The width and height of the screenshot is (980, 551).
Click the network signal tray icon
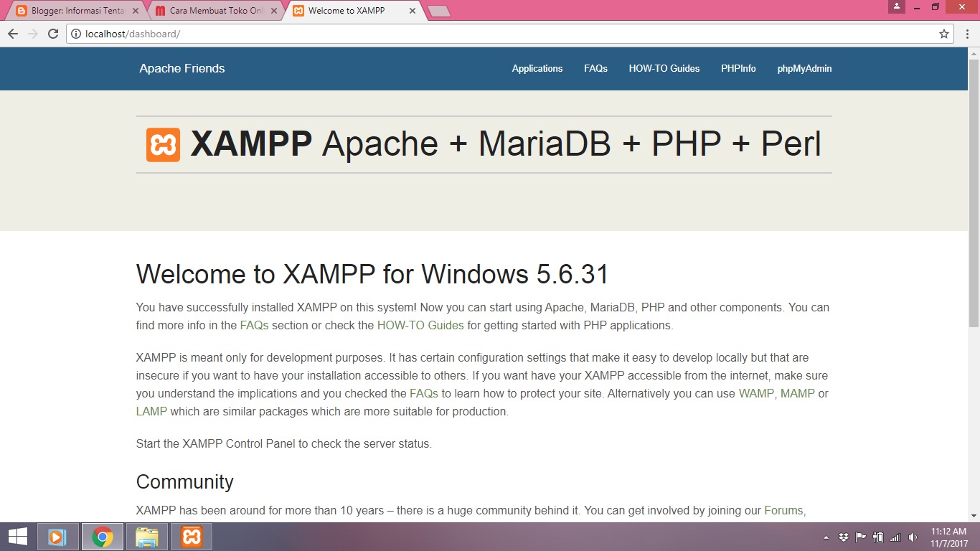pos(895,537)
